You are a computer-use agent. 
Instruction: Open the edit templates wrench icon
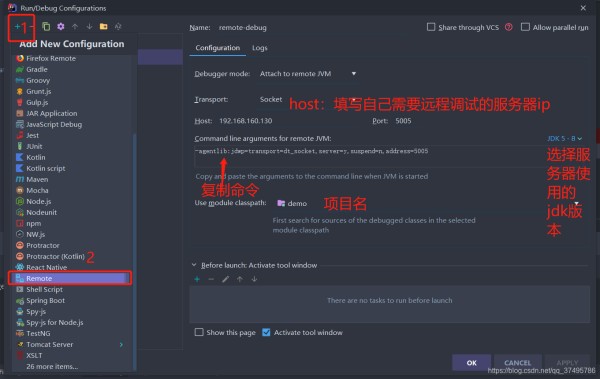click(x=60, y=26)
